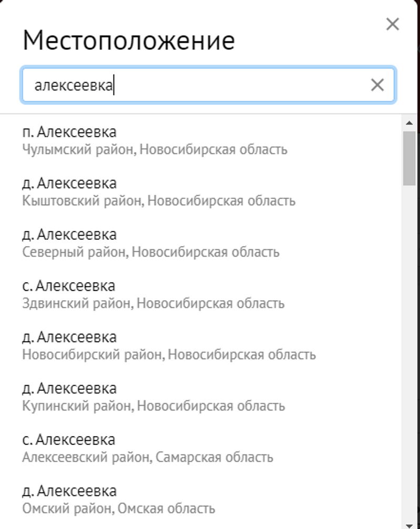Choose д. Алексеевка in Омский район
This screenshot has height=529, width=420.
click(69, 491)
